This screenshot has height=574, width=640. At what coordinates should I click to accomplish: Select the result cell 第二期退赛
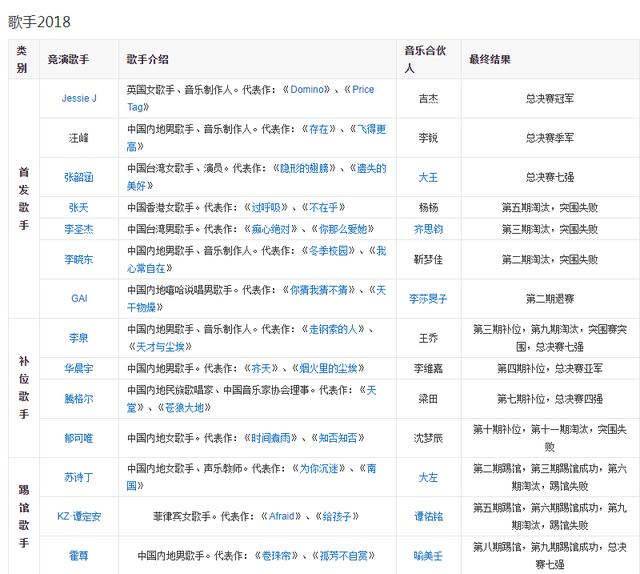point(550,299)
